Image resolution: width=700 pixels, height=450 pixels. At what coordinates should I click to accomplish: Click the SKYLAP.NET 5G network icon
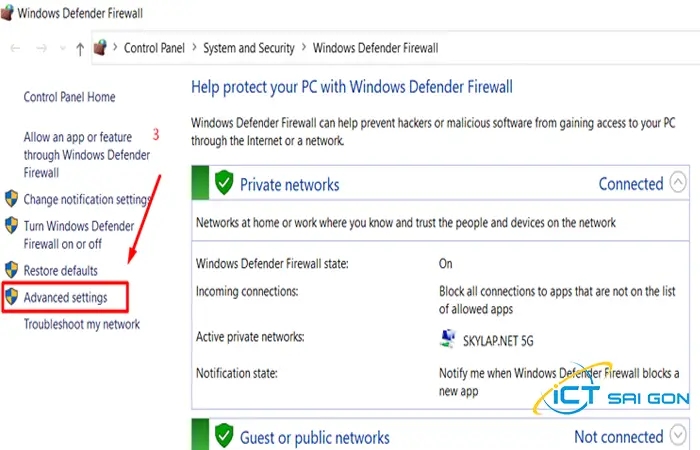(446, 338)
